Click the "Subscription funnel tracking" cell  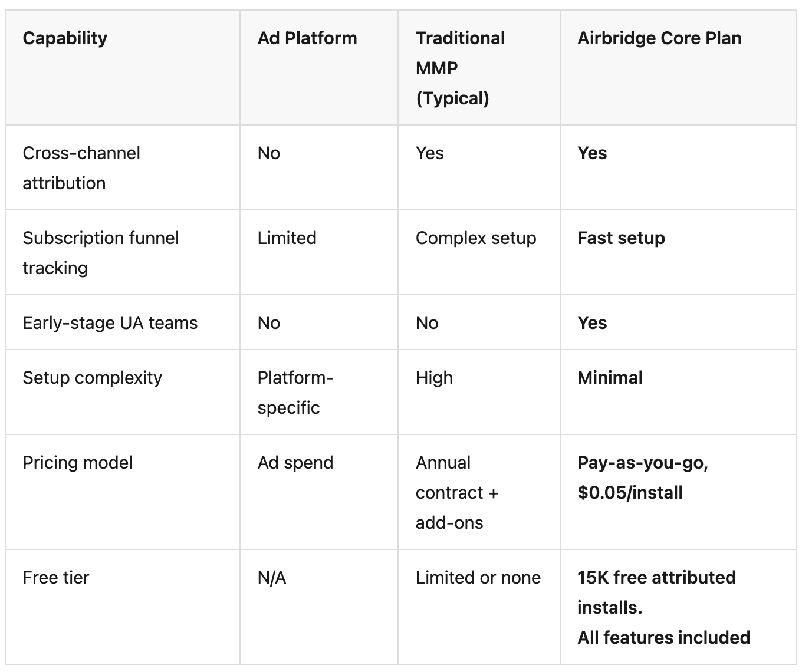(x=100, y=253)
